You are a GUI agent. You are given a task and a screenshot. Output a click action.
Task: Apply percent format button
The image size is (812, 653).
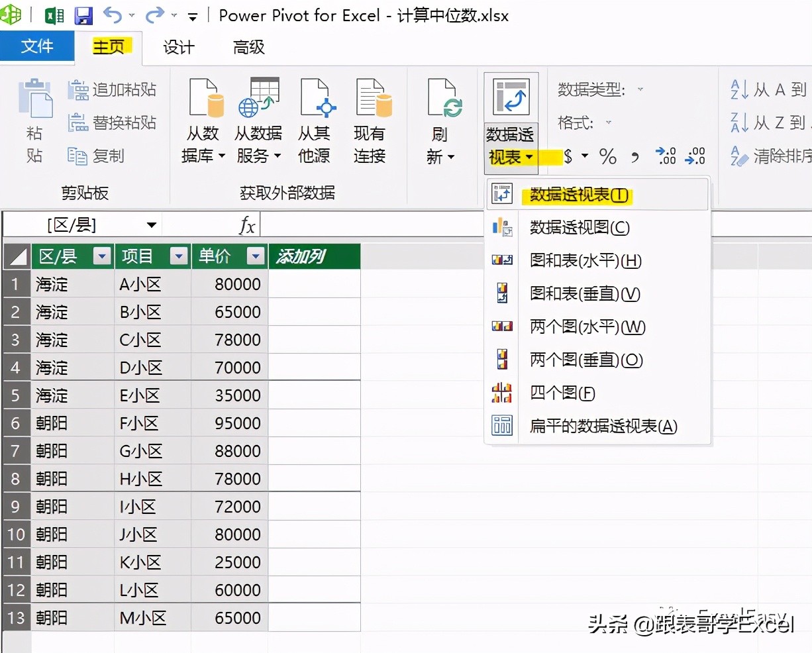pos(607,157)
